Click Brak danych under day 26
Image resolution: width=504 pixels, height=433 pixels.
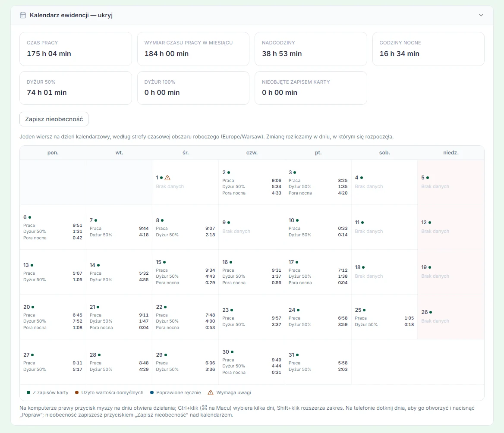pos(435,321)
